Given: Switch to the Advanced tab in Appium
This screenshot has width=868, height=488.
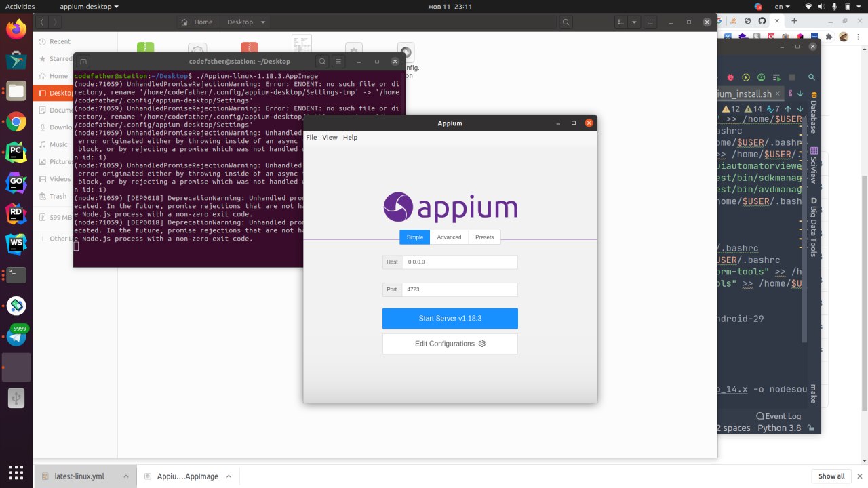Looking at the screenshot, I should (449, 237).
